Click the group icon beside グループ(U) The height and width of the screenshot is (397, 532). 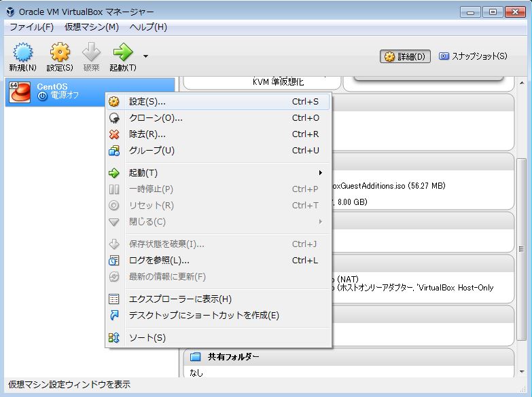(x=114, y=151)
